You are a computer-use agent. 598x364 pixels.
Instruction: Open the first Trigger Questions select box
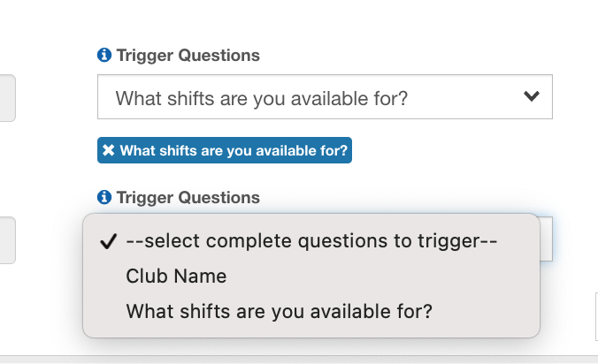[x=324, y=97]
